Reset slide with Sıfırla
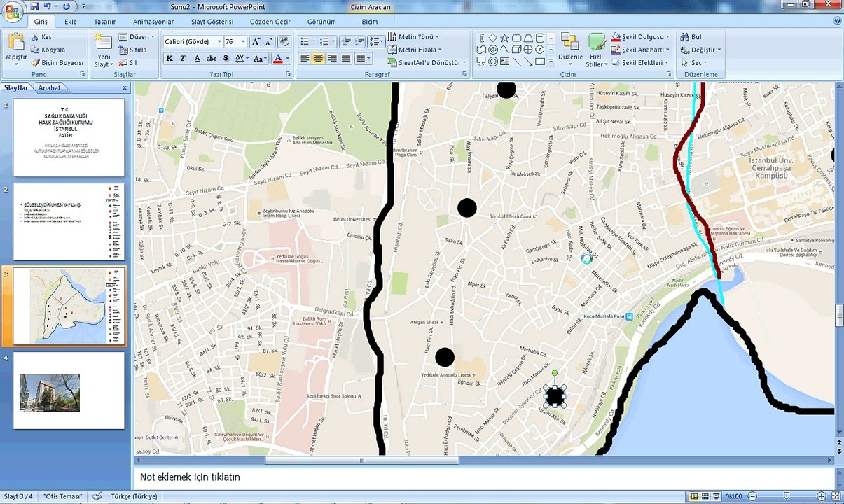Screen dimensions: 844x504 133,50
